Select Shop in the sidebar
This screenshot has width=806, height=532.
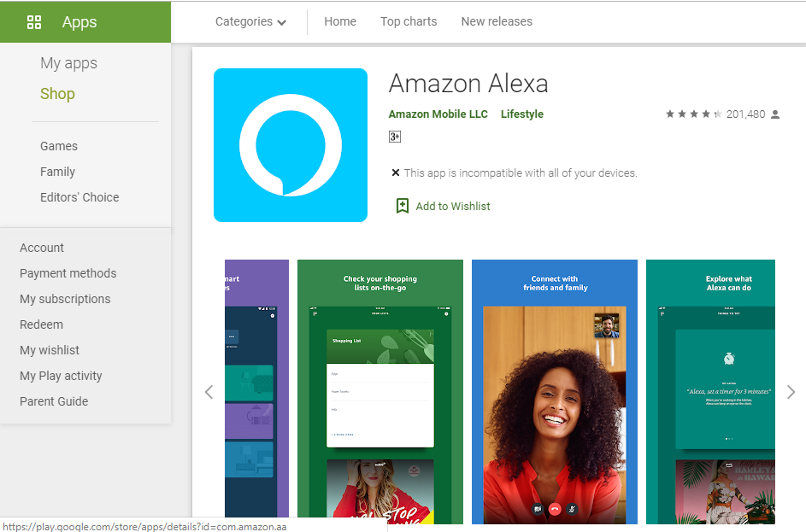click(57, 94)
